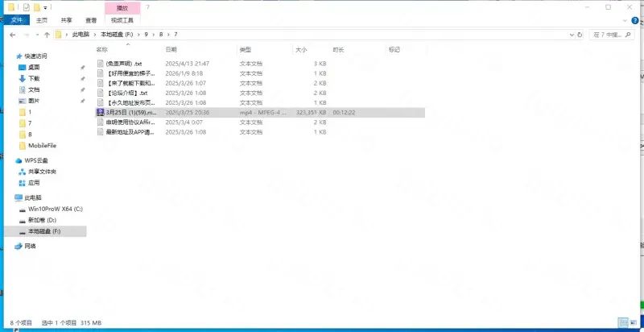This screenshot has width=644, height=332.
Task: Open 网络 in the navigation pane
Action: pyautogui.click(x=30, y=246)
